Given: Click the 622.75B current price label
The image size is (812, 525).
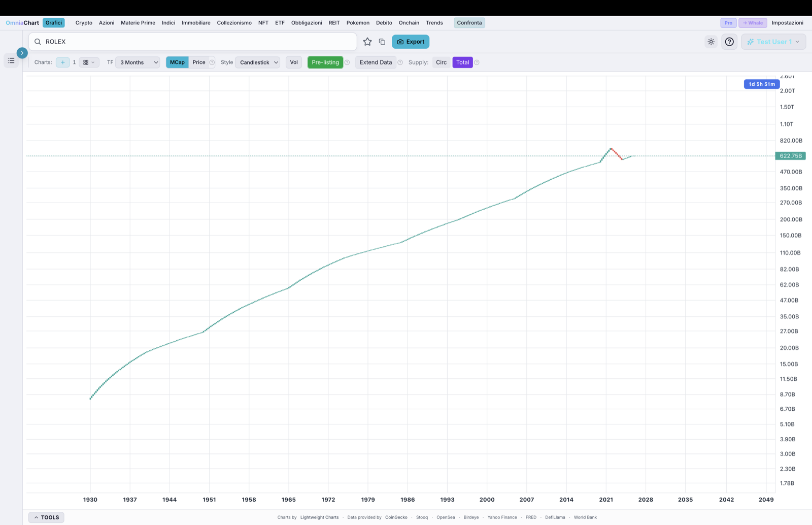Looking at the screenshot, I should (791, 156).
